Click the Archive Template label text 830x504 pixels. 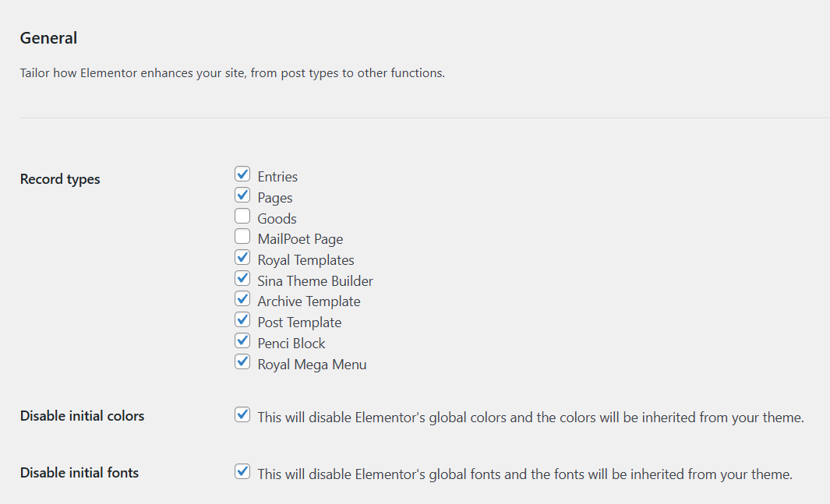coord(309,301)
